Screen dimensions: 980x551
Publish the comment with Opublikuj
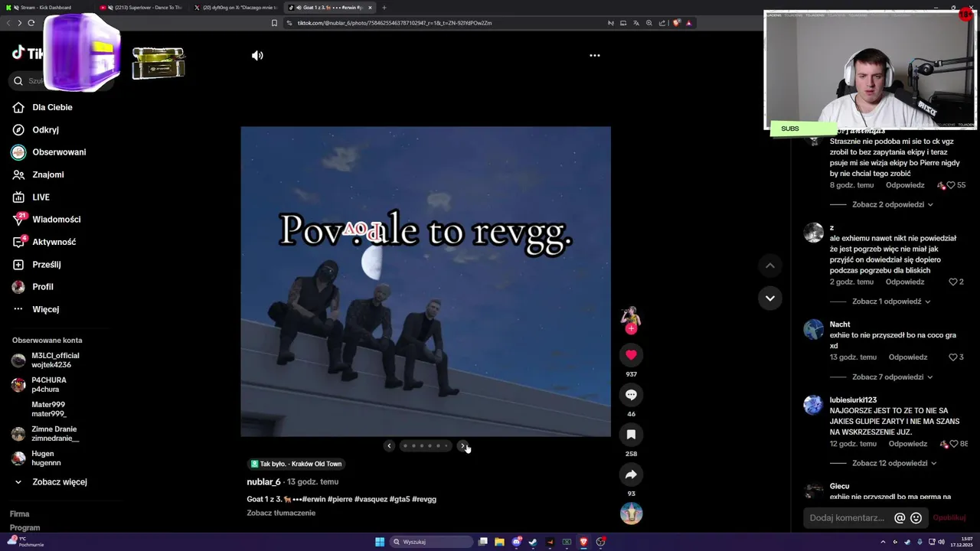pyautogui.click(x=949, y=518)
